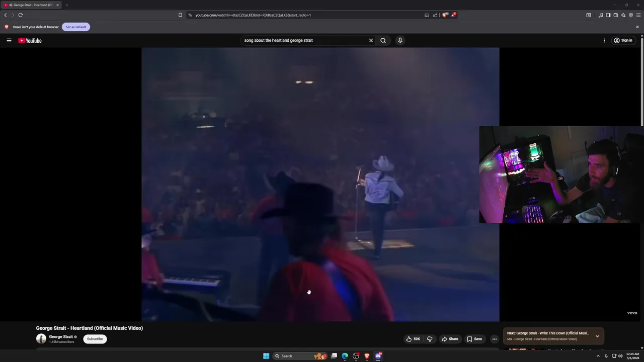Share this page from address bar
Viewport: 644px width, 362px height.
point(435,15)
